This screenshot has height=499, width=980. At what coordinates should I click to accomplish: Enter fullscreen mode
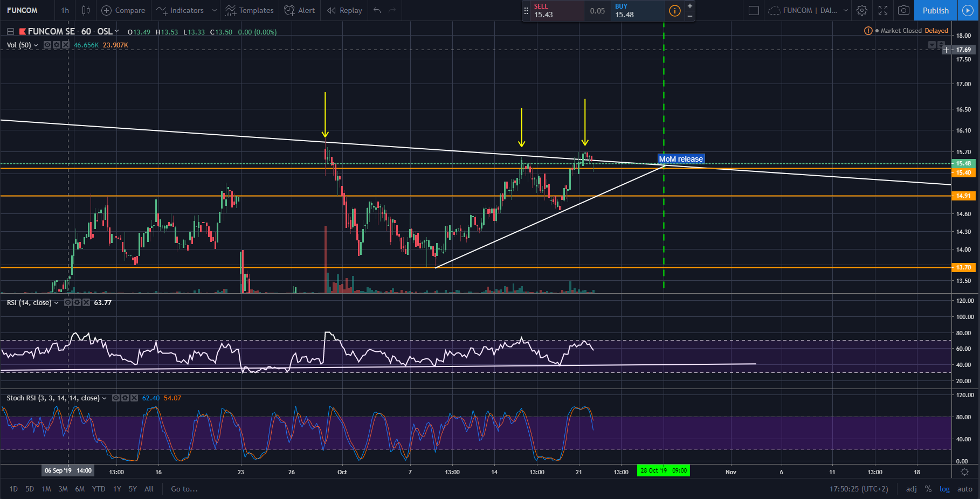[883, 10]
